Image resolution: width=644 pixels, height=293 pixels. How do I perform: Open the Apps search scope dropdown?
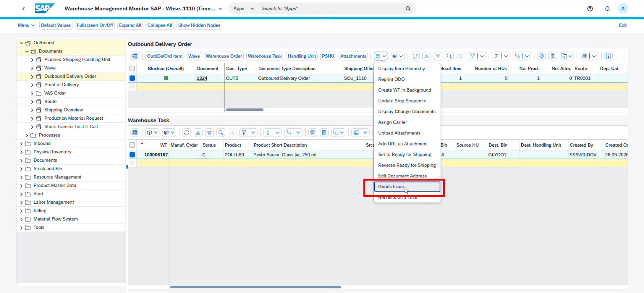click(244, 8)
